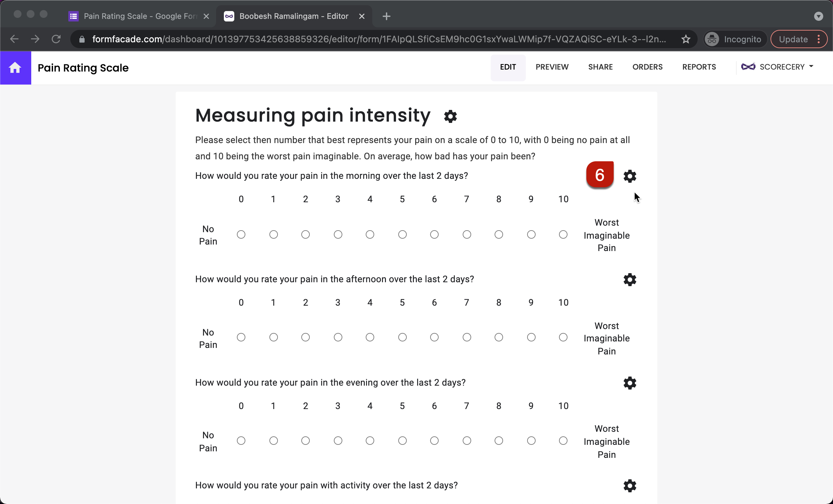Viewport: 833px width, 504px height.
Task: Open gear settings for morning pain question
Action: (x=630, y=176)
